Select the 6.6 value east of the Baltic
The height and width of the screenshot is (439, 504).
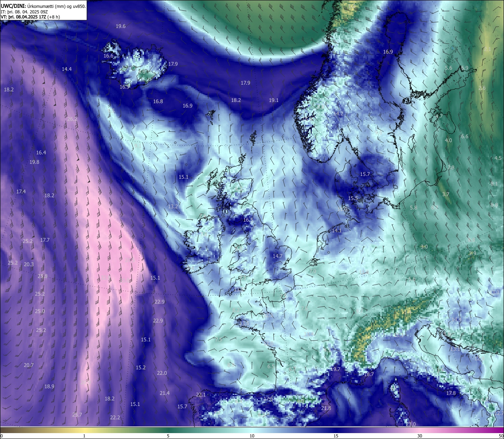465,137
